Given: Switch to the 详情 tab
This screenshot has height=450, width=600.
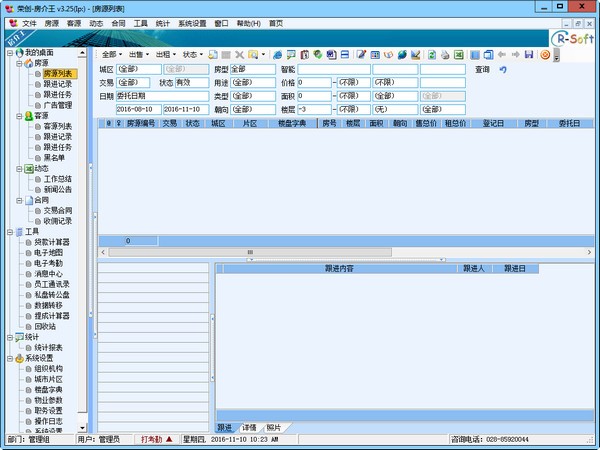Looking at the screenshot, I should click(x=249, y=427).
